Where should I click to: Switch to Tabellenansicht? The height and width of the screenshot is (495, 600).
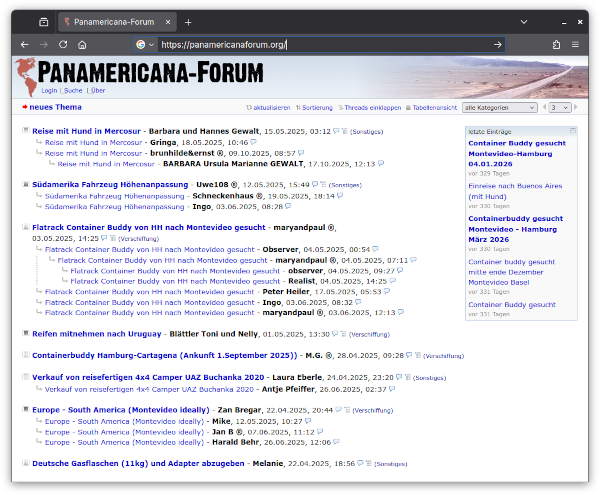point(431,108)
